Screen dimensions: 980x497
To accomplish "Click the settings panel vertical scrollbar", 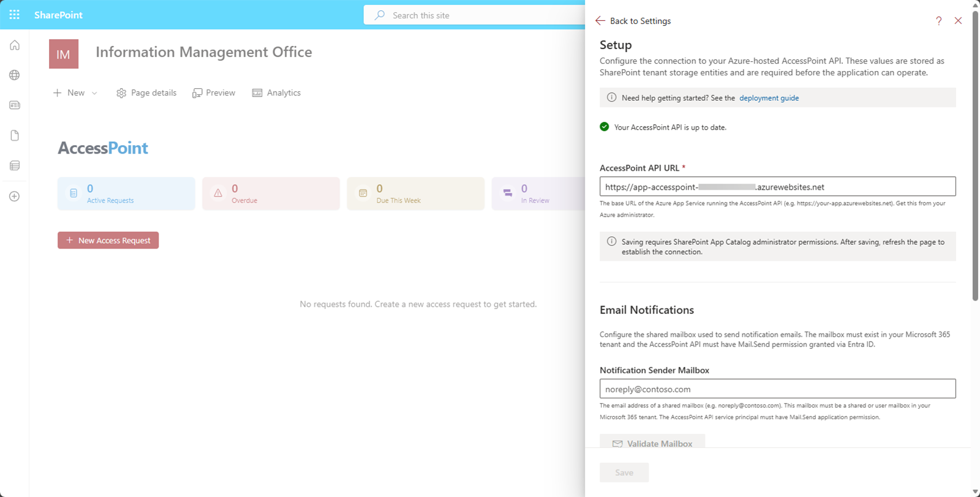I will (975, 153).
